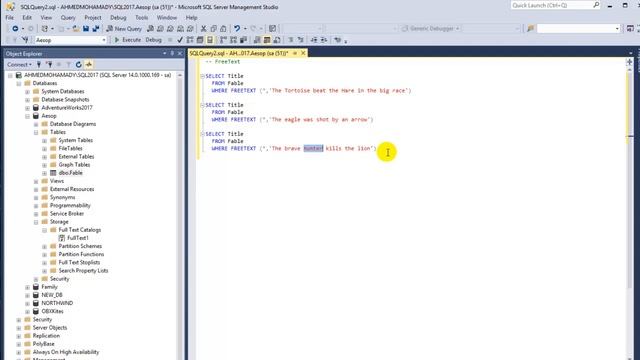
Task: Click the New Query button
Action: [124, 29]
